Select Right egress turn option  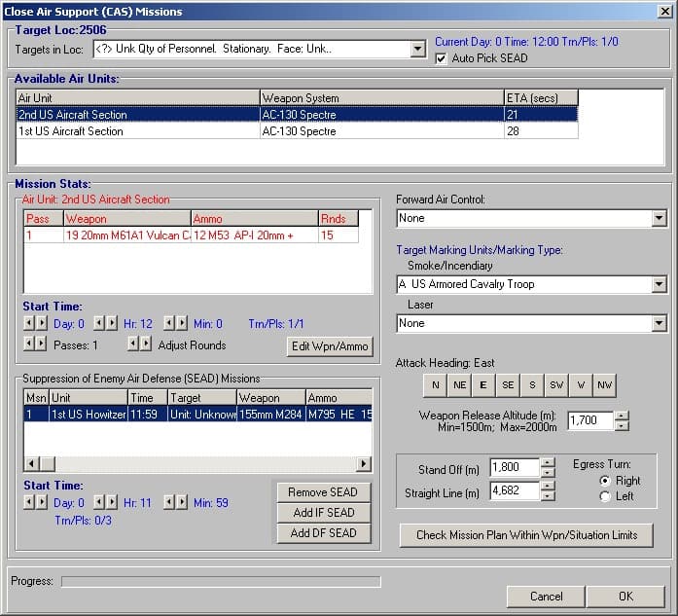coord(605,481)
